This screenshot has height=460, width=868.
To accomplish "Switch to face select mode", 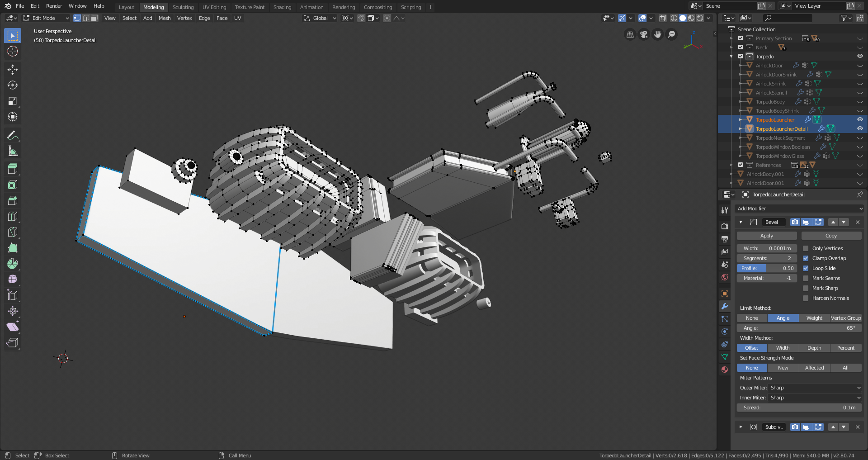I will coord(94,18).
